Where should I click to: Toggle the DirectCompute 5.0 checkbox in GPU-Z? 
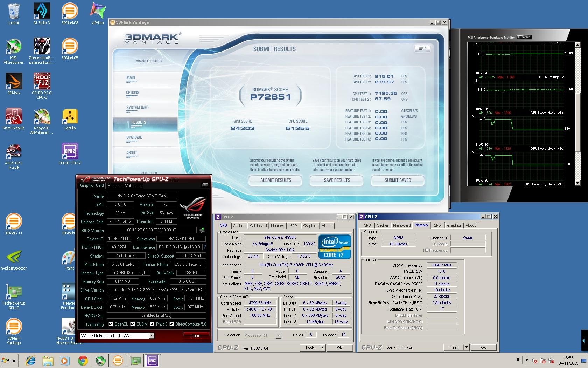click(x=171, y=324)
